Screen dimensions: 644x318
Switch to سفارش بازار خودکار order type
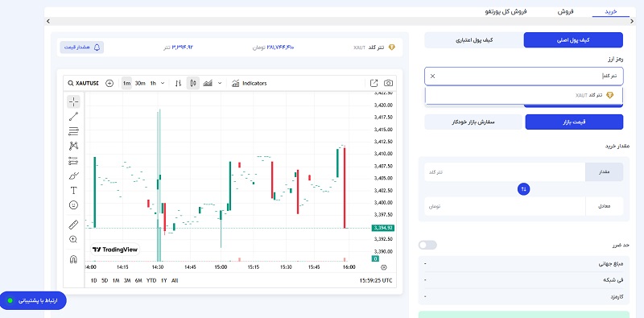coord(473,122)
